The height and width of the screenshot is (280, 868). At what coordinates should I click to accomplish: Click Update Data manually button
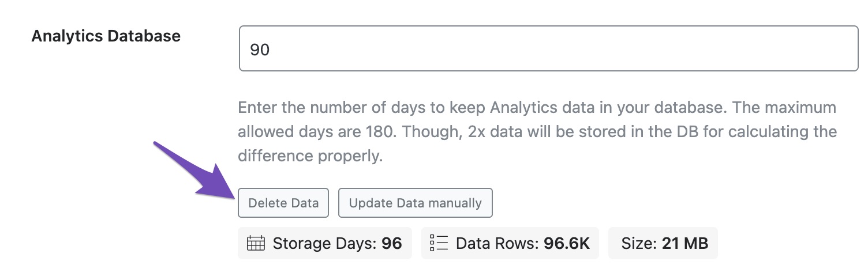415,203
